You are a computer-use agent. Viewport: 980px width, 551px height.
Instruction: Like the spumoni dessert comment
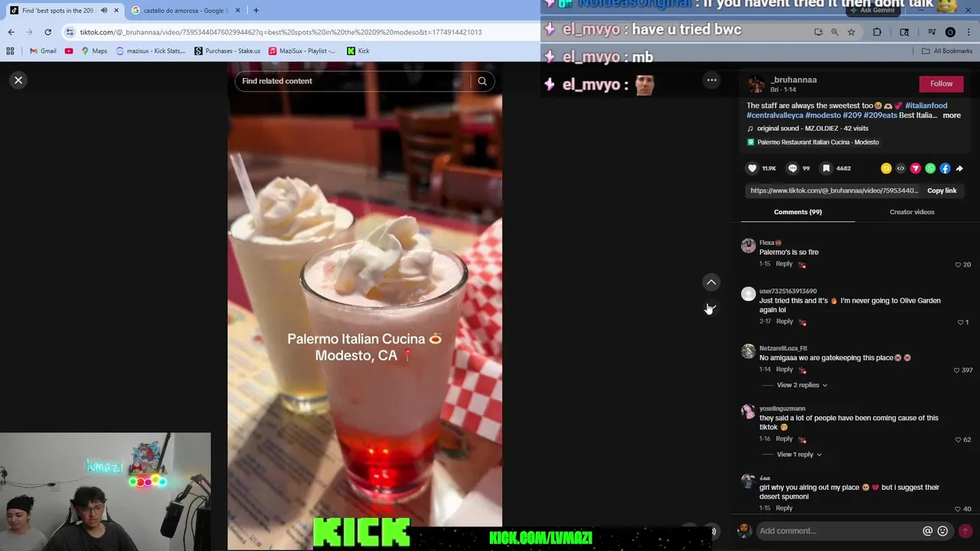[x=958, y=509]
